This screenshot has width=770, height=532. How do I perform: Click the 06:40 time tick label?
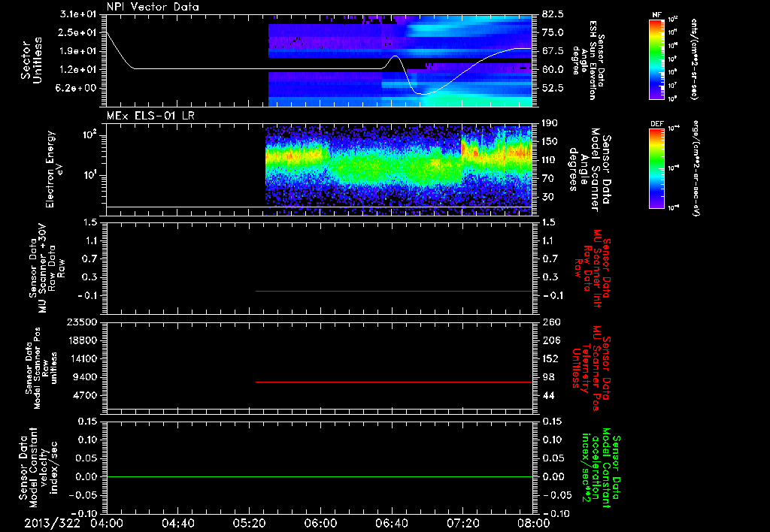[391, 523]
